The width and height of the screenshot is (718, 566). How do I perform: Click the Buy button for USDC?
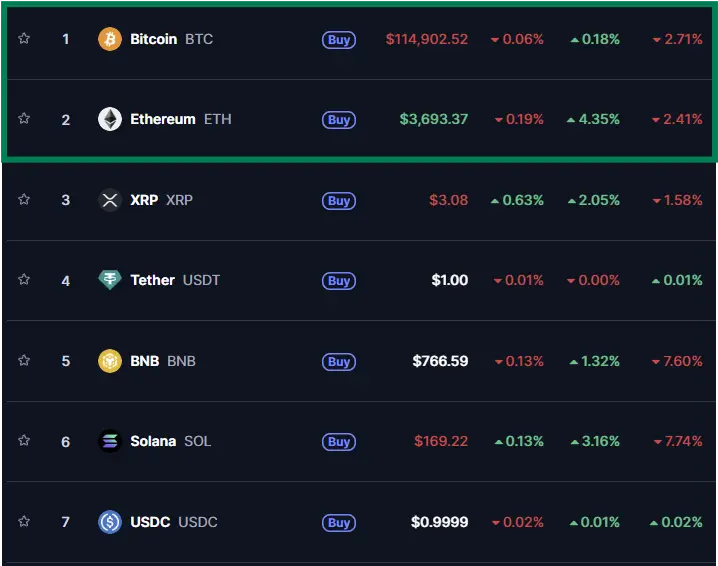(x=339, y=523)
